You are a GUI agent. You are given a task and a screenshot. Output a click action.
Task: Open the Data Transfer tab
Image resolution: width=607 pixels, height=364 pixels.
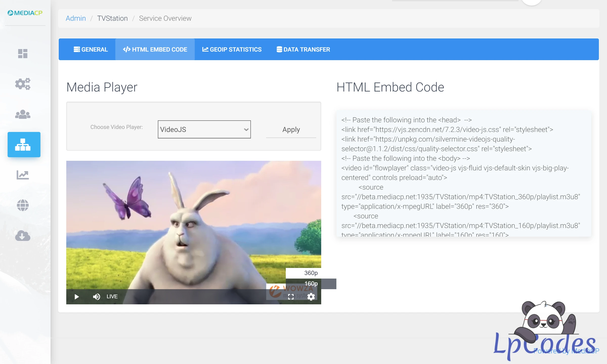303,50
